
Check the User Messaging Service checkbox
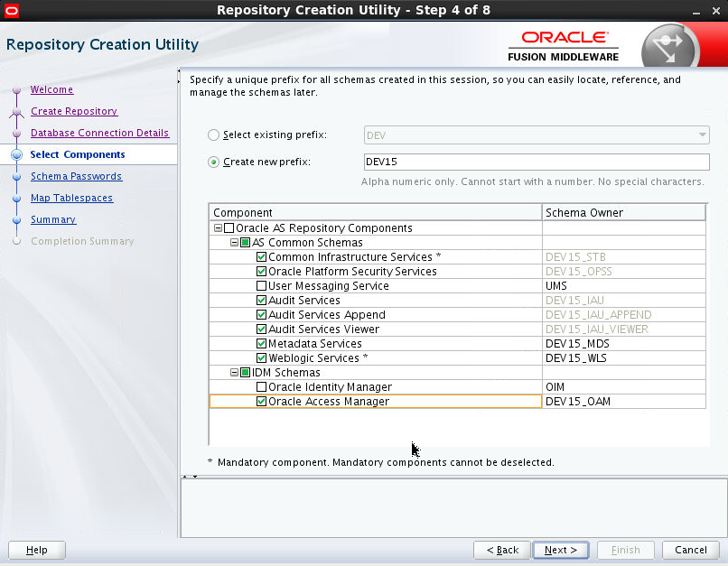click(x=261, y=285)
